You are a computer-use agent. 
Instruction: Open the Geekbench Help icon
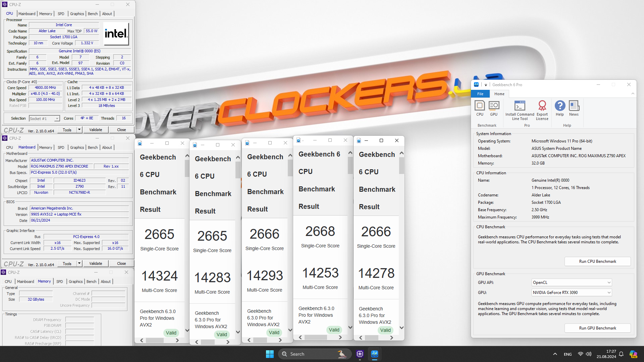pos(560,109)
